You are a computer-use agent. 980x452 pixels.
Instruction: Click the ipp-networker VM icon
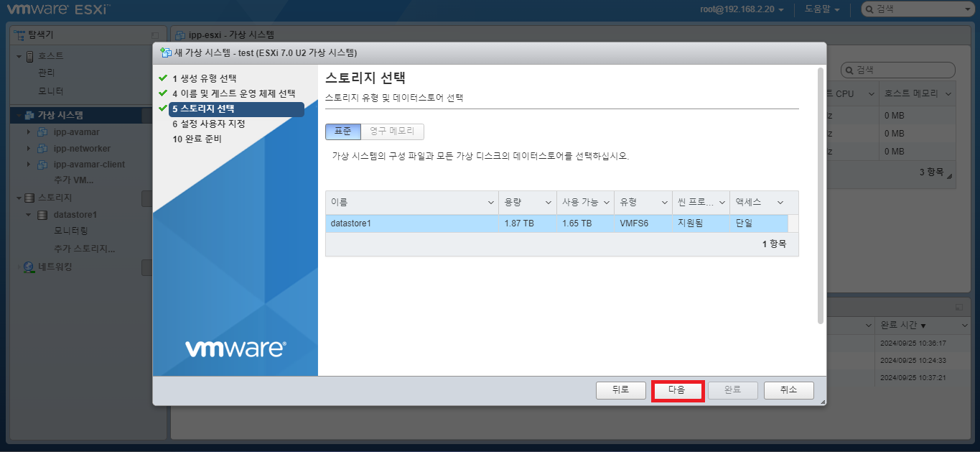click(42, 149)
